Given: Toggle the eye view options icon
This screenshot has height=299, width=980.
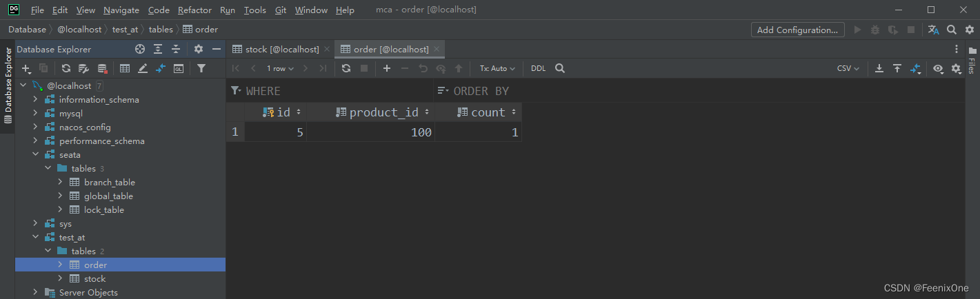Looking at the screenshot, I should point(938,68).
